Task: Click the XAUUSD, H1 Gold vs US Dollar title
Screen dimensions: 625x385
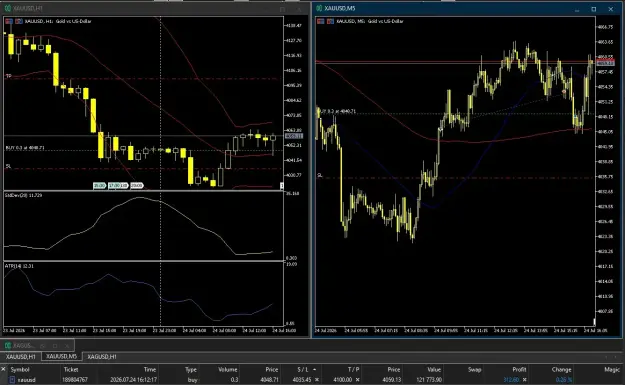Action: click(58, 21)
